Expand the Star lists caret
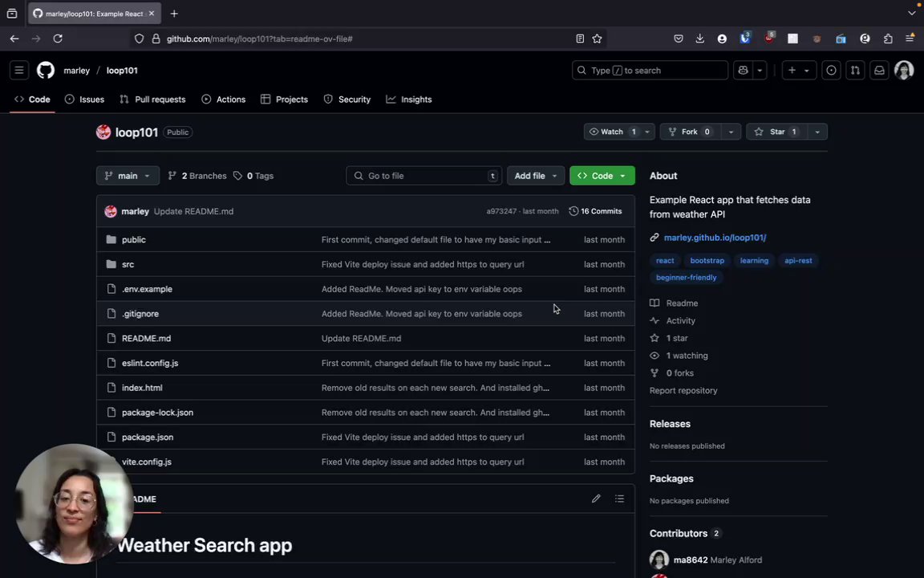Image resolution: width=924 pixels, height=578 pixels. (x=817, y=132)
